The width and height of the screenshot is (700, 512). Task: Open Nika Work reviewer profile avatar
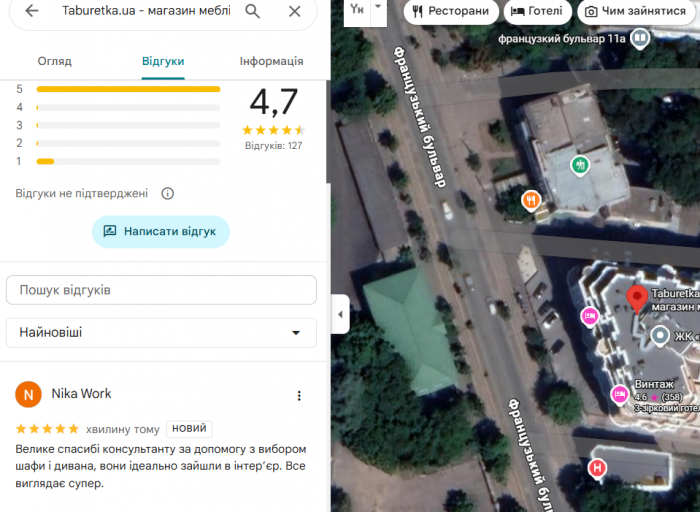(x=28, y=395)
